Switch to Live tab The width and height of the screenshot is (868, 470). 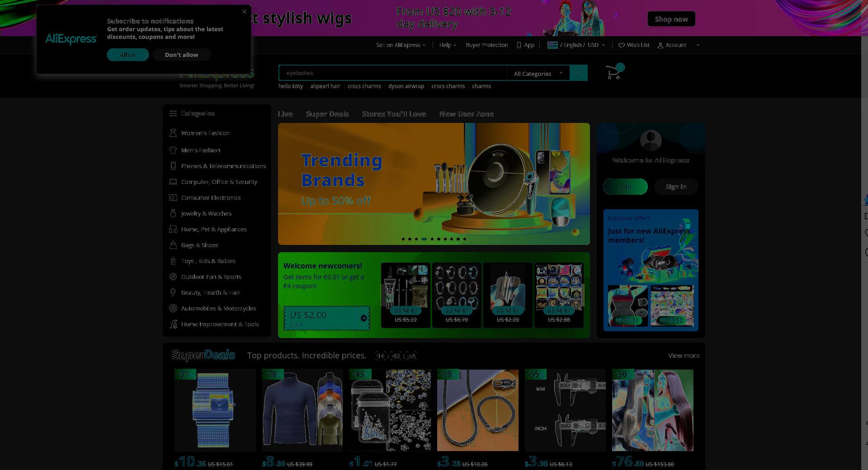click(x=285, y=114)
